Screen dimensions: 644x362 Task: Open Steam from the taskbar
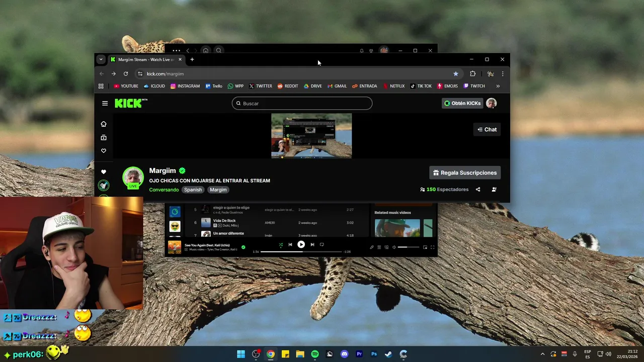coord(388,354)
